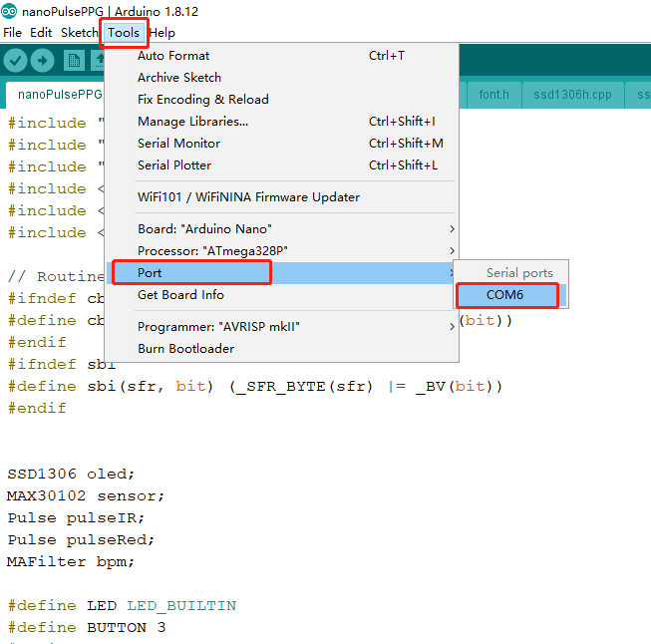
Task: Choose Auto Format from Tools menu
Action: (173, 56)
